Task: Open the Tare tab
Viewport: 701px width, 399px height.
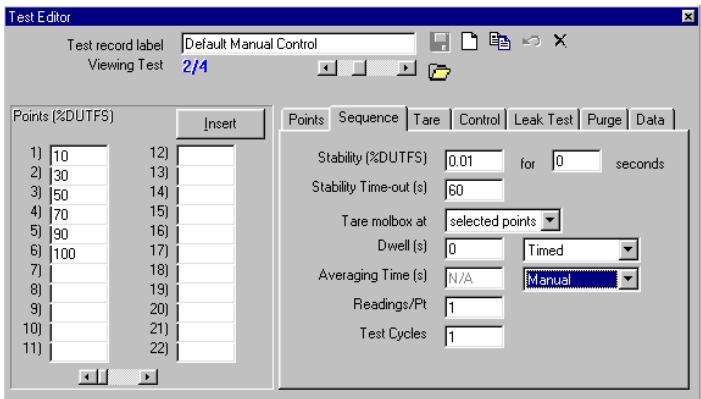Action: [427, 120]
